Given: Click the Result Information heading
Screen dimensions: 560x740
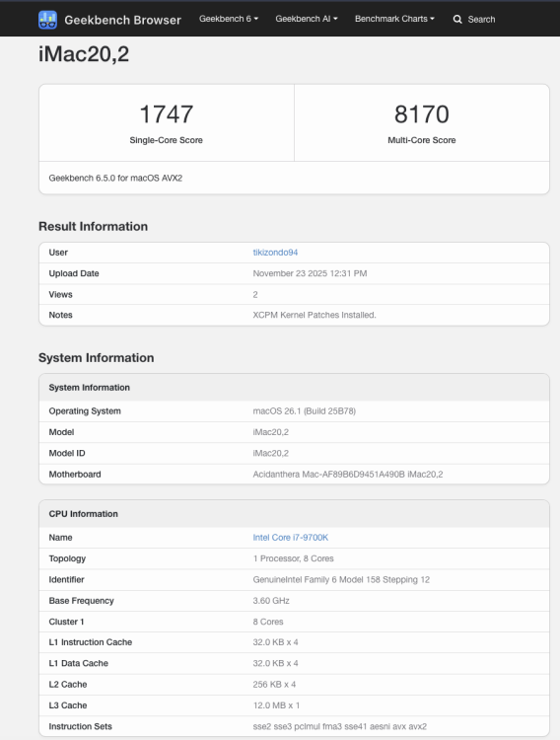Looking at the screenshot, I should click(x=93, y=227).
